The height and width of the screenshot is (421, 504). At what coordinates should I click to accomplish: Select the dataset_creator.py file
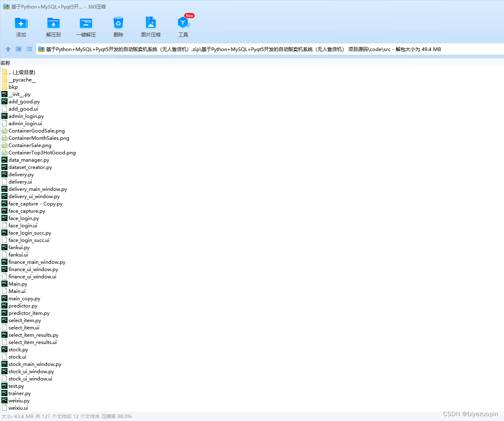pos(27,167)
